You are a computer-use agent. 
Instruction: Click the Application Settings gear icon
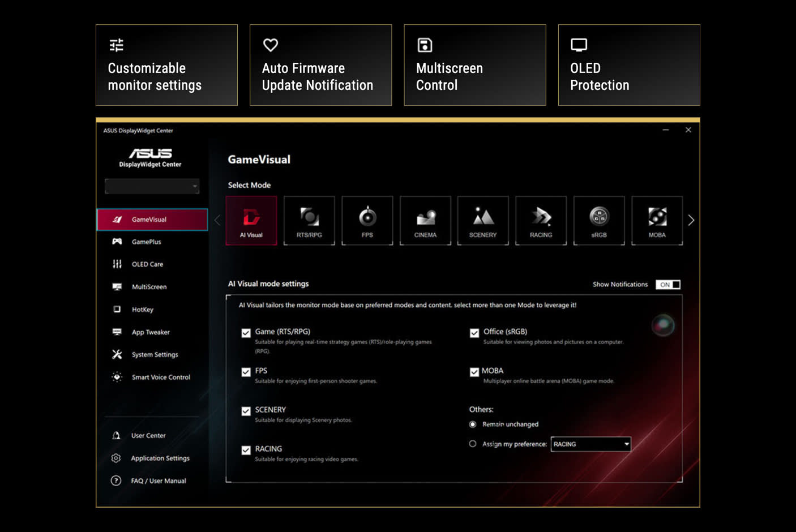coord(116,458)
